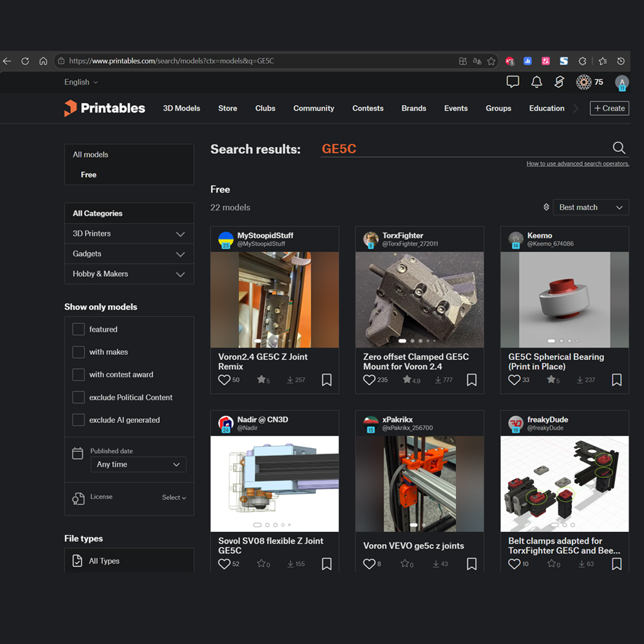644x644 pixels.
Task: Bookmark Belt clamps adapted for TorxFighter
Action: tap(616, 564)
